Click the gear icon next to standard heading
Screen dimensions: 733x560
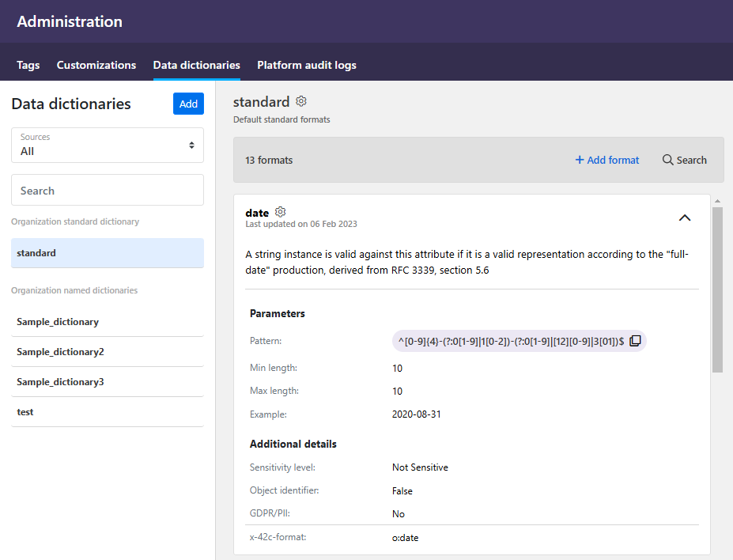point(301,101)
